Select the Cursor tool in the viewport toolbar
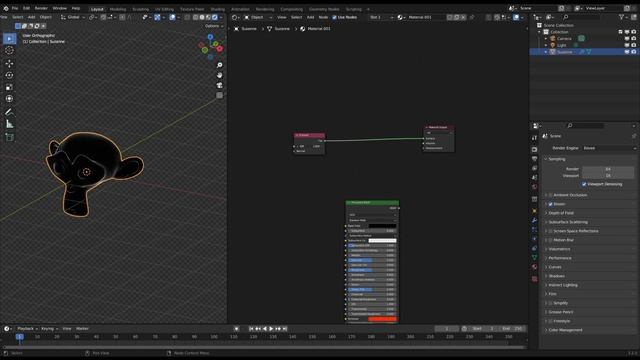The height and width of the screenshot is (360, 640). 9,50
